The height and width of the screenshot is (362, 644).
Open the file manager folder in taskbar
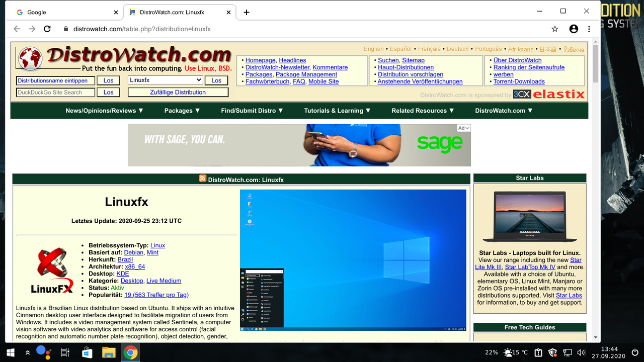[x=109, y=352]
